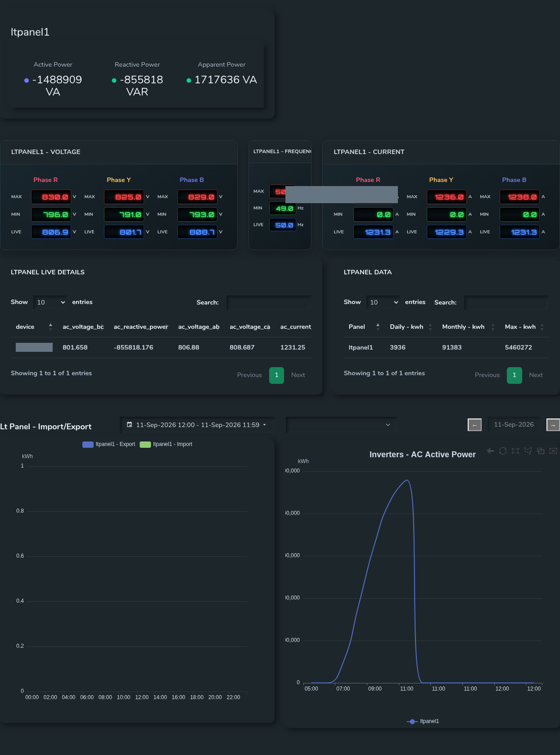
Task: Select the 1231.25 table cell
Action: pos(293,347)
